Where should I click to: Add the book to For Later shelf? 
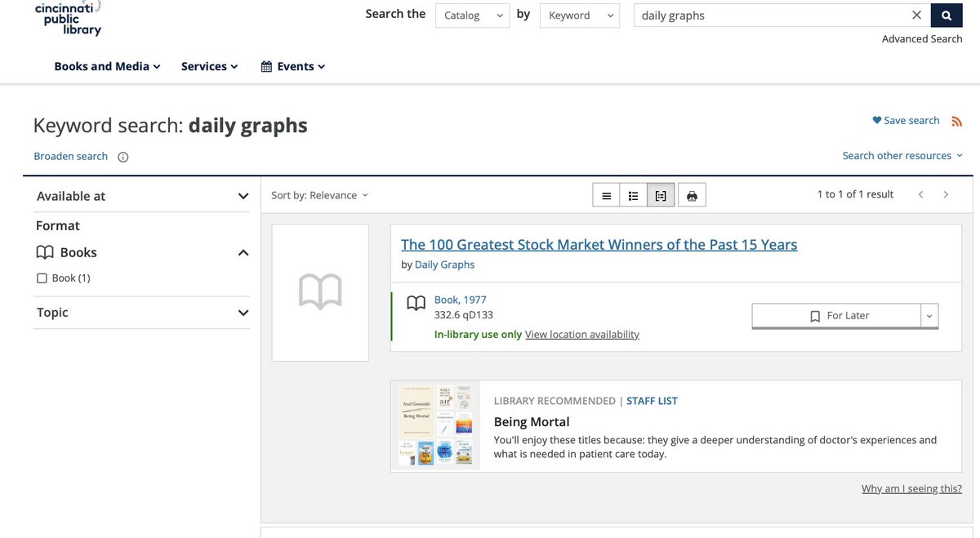836,316
